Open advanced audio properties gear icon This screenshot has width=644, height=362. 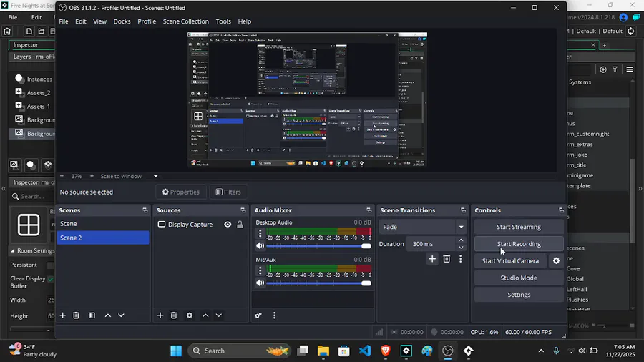[258, 315]
